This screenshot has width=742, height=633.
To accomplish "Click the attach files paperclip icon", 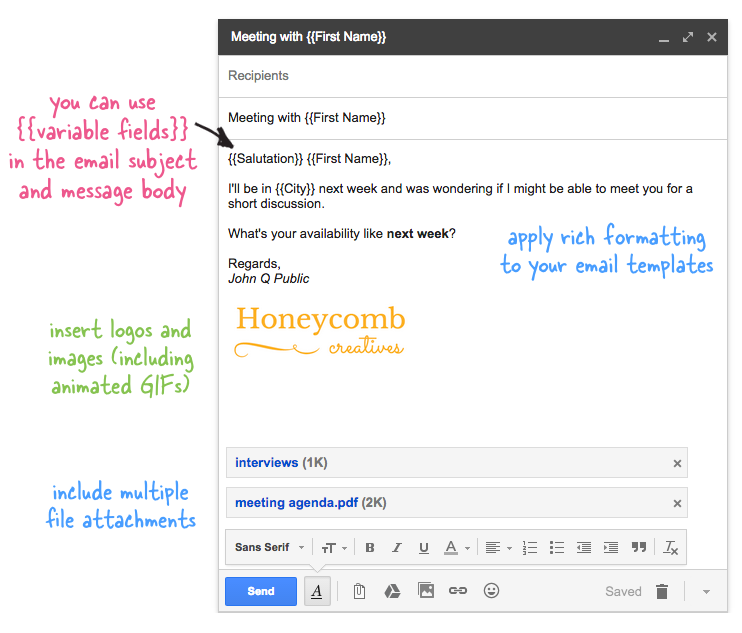I will pyautogui.click(x=359, y=591).
